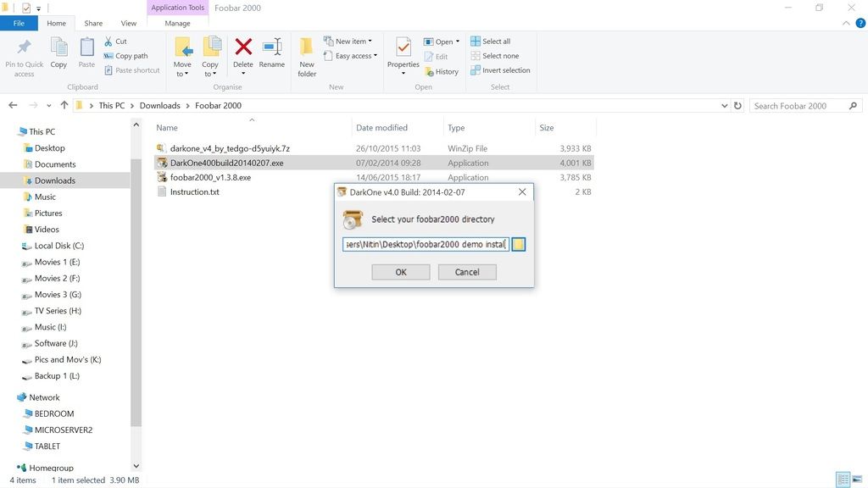Close the DarkOne v4.0 dialog
The image size is (868, 488).
pyautogui.click(x=522, y=192)
